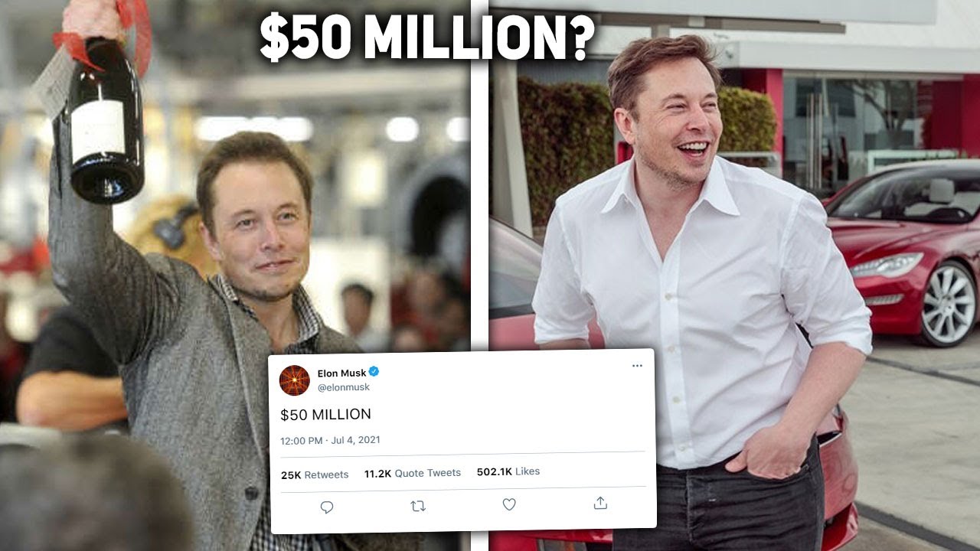Click the reply speech bubble icon
This screenshot has width=980, height=551.
pos(327,507)
